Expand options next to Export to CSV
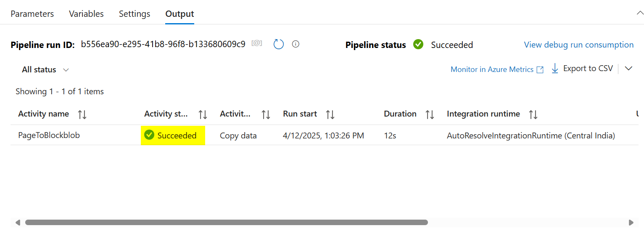Viewport: 644px width, 231px height. 628,69
